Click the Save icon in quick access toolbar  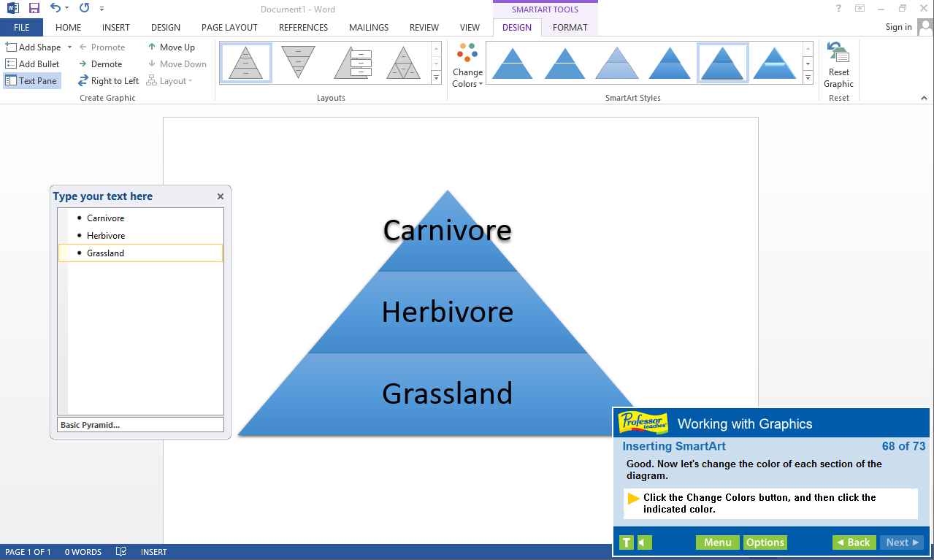34,8
